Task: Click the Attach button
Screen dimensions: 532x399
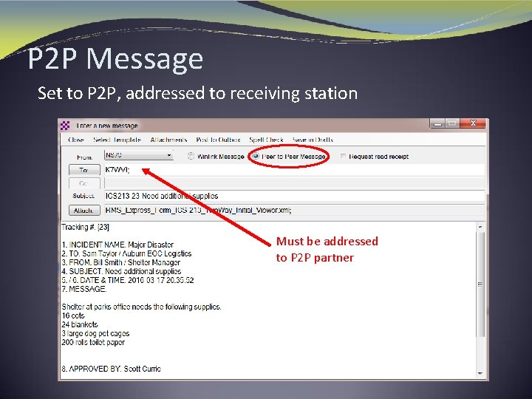Action: point(84,211)
